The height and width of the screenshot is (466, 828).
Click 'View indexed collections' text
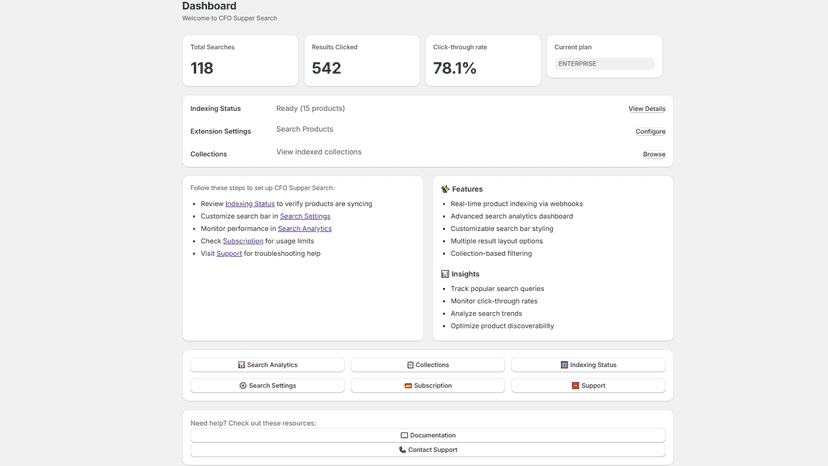click(x=319, y=152)
